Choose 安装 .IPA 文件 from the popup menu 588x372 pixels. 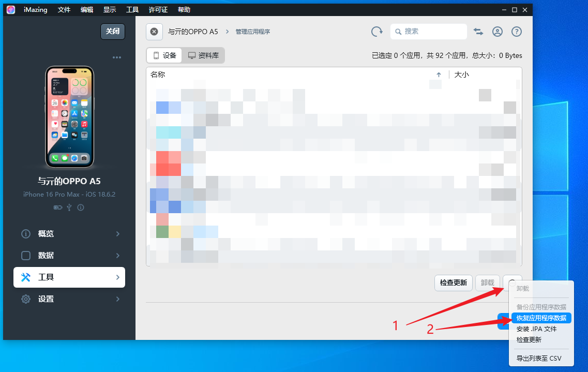click(536, 329)
